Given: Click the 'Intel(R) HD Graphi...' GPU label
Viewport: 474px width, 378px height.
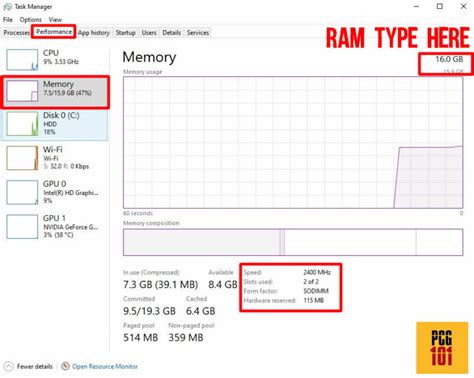Looking at the screenshot, I should pos(71,193).
